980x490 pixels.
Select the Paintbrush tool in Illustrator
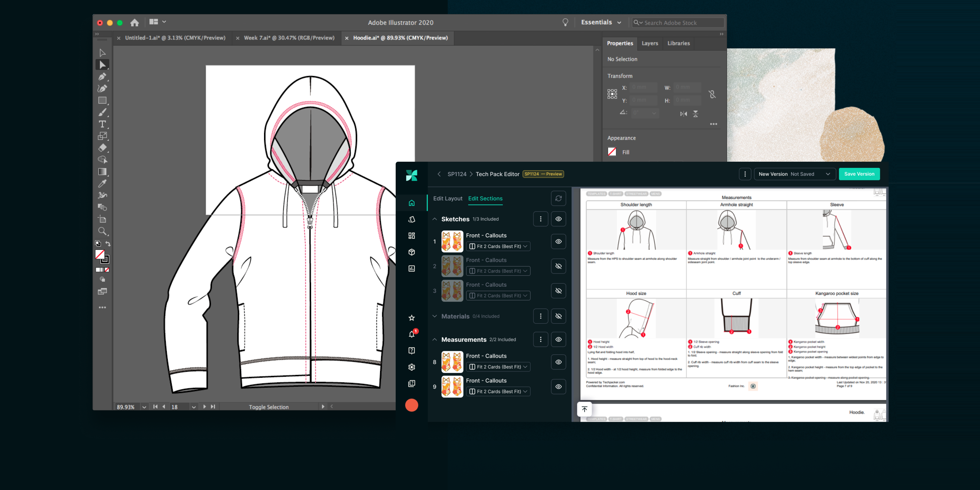coord(102,112)
